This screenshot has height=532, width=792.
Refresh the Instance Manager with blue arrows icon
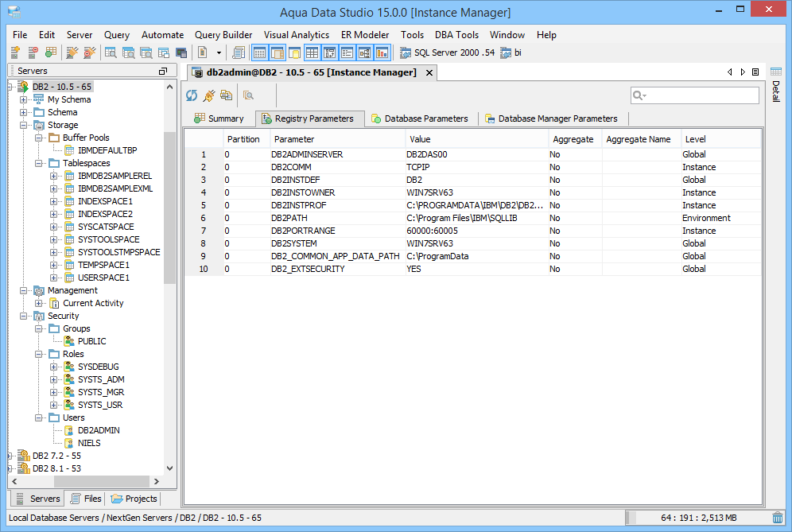[x=192, y=95]
